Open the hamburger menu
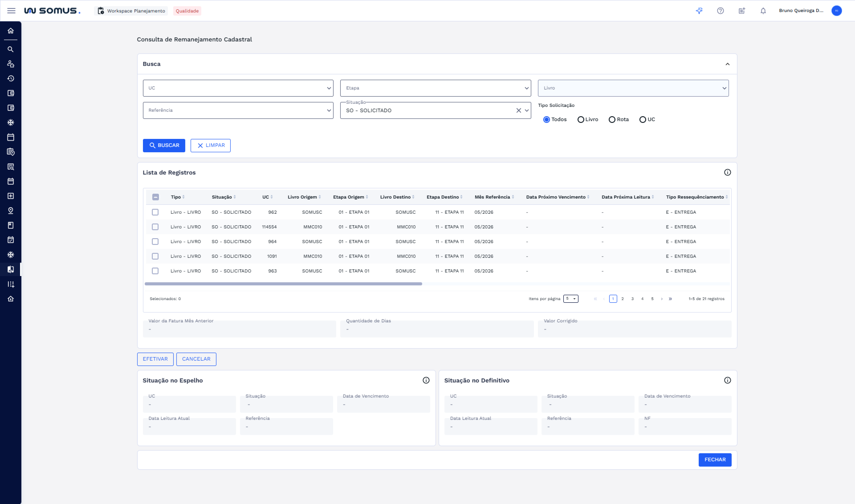The width and height of the screenshot is (855, 504). click(x=11, y=11)
